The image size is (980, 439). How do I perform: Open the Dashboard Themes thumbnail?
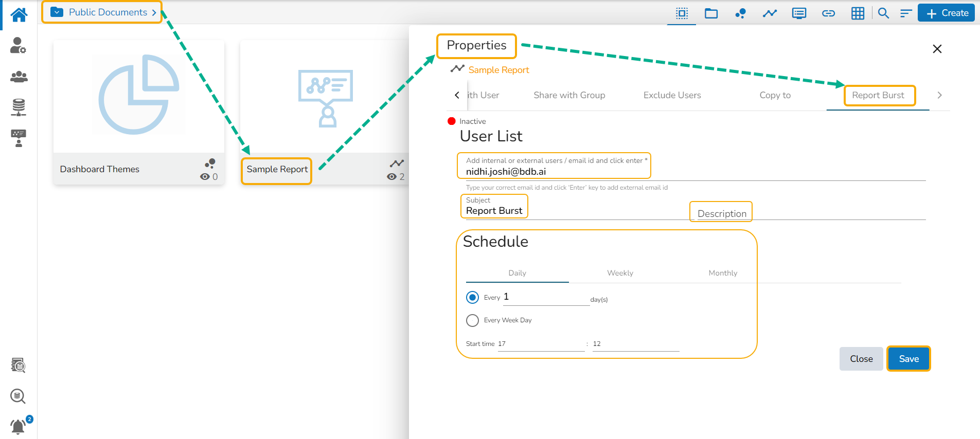pyautogui.click(x=139, y=96)
